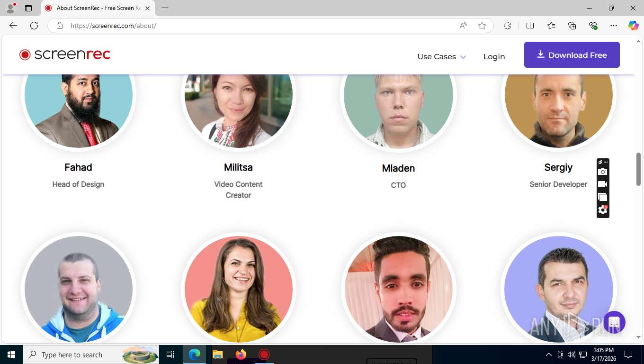Activate Read Aloud in the address bar
This screenshot has height=364, width=644.
click(463, 26)
